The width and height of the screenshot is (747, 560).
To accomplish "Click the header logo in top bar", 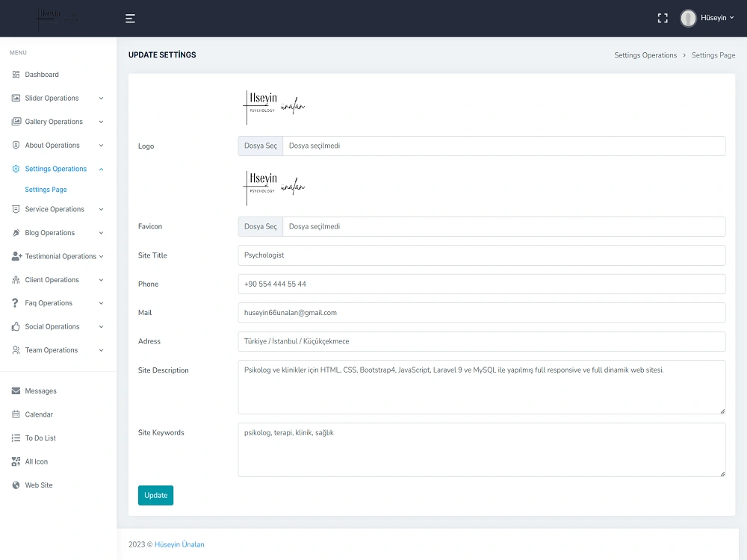I will tap(58, 18).
